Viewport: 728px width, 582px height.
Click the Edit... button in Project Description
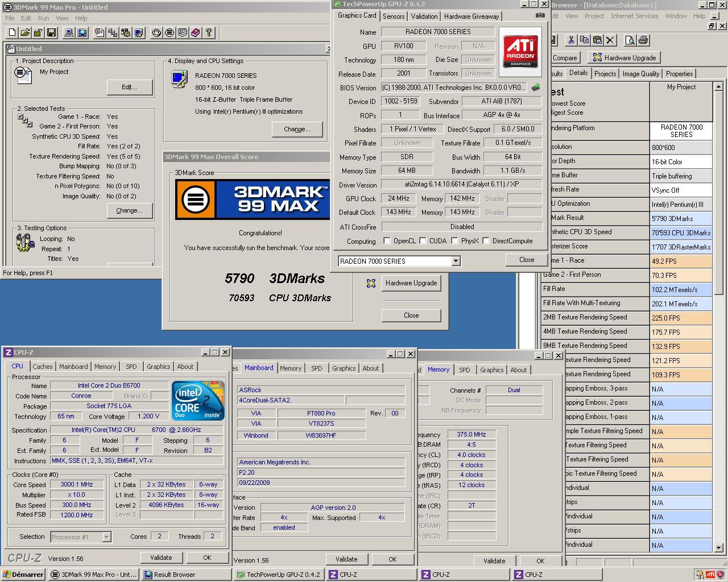(129, 87)
